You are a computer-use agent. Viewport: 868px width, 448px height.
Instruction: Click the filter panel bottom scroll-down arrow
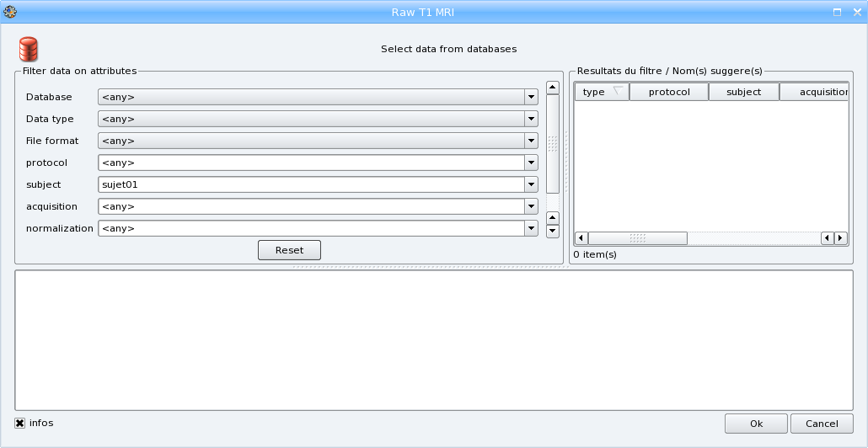553,230
